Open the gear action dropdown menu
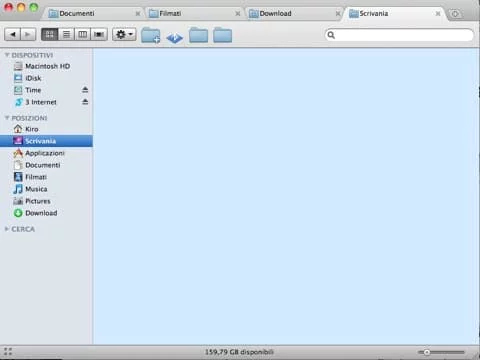480x360 pixels. (x=124, y=34)
